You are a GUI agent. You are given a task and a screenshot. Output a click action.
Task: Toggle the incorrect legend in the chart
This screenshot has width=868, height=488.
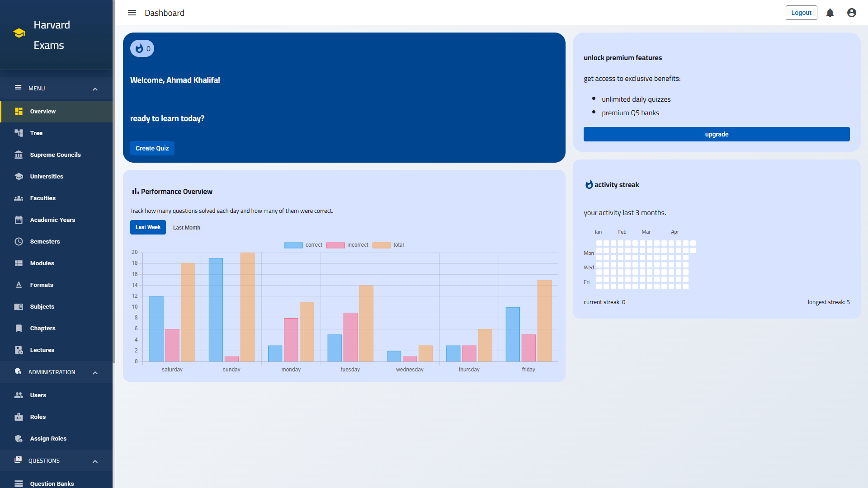coord(347,245)
